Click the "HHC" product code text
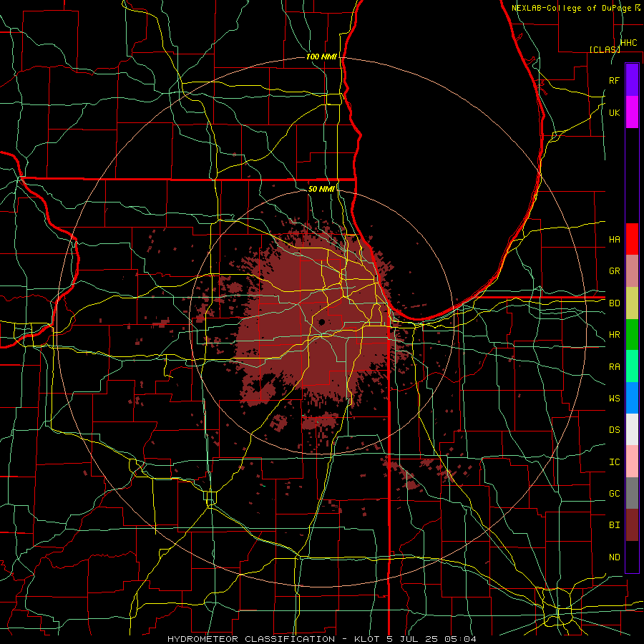 [629, 43]
